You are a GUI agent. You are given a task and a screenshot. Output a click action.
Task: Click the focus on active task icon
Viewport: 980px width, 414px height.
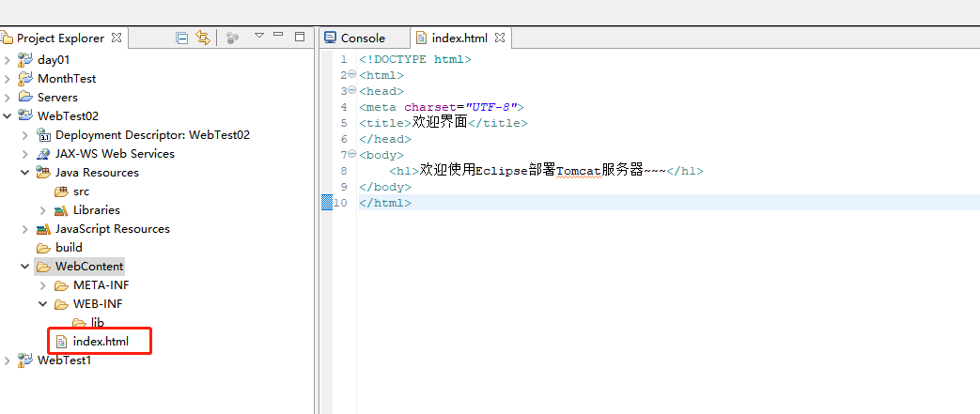(x=232, y=38)
